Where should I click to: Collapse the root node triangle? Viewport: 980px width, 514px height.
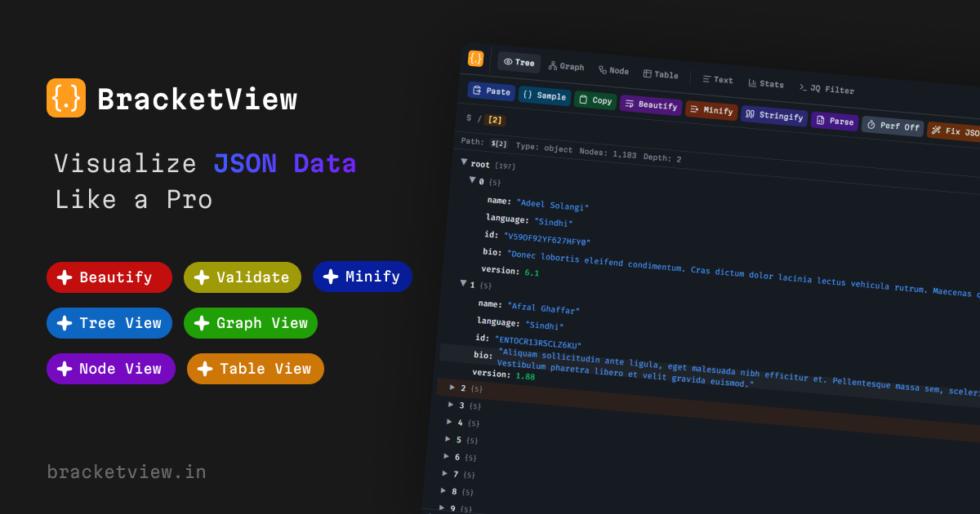pos(465,162)
